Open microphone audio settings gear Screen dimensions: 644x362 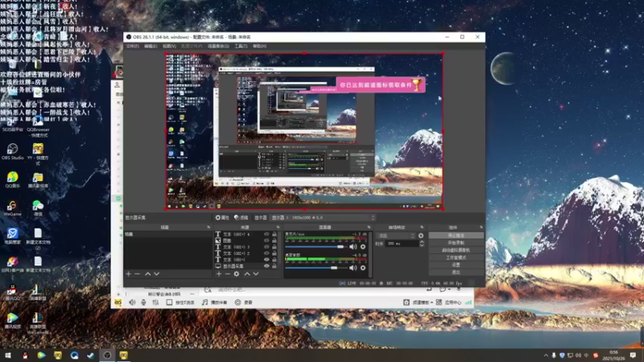363,247
